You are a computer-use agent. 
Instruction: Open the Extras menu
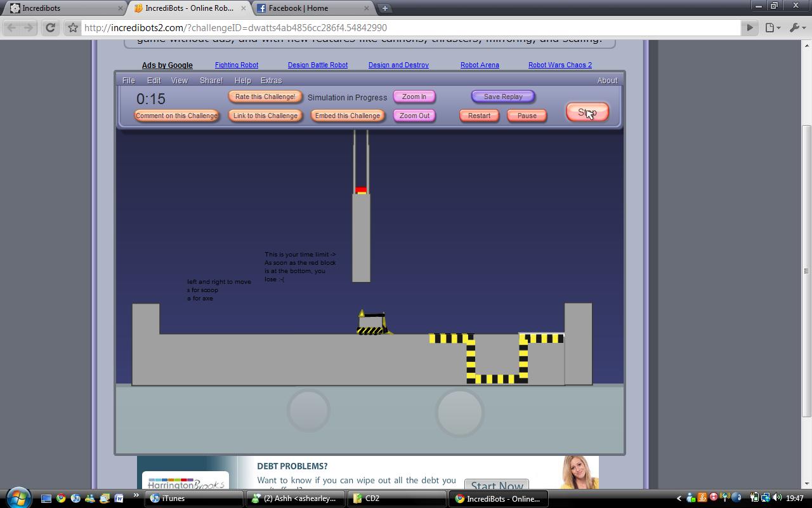click(x=271, y=81)
